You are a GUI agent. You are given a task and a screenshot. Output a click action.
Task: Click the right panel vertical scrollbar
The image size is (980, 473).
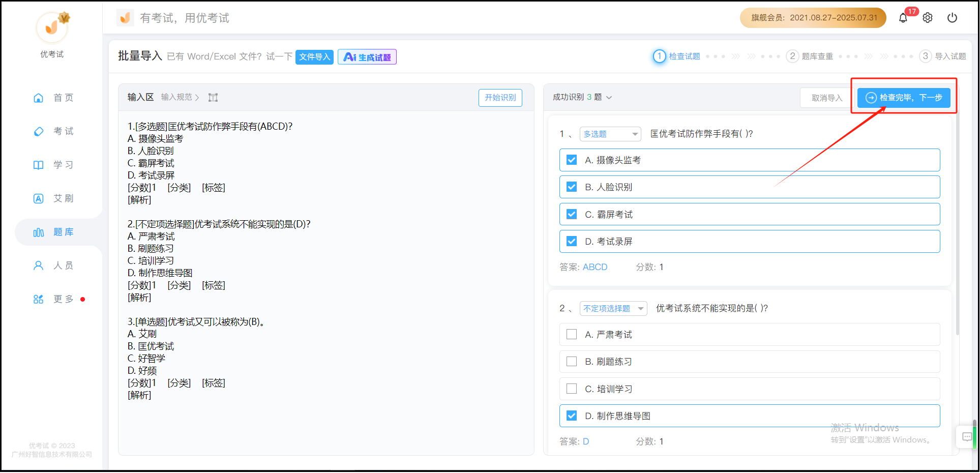(x=958, y=224)
